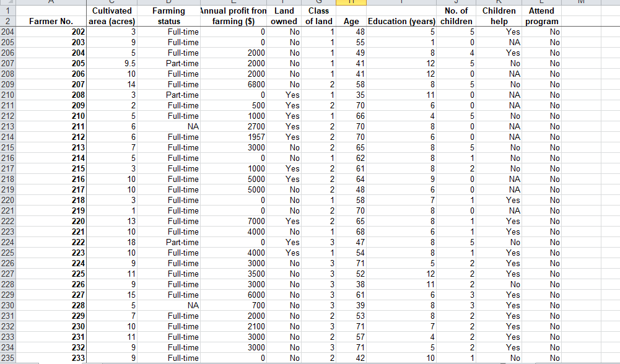Select the 'No. of children' header cell
The height and width of the screenshot is (364, 620).
click(456, 16)
